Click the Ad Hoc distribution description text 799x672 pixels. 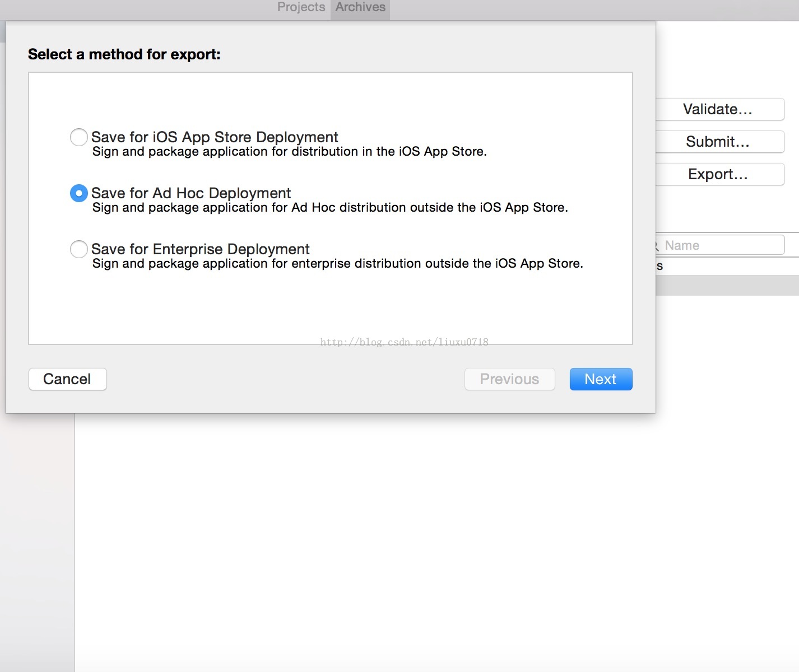330,208
